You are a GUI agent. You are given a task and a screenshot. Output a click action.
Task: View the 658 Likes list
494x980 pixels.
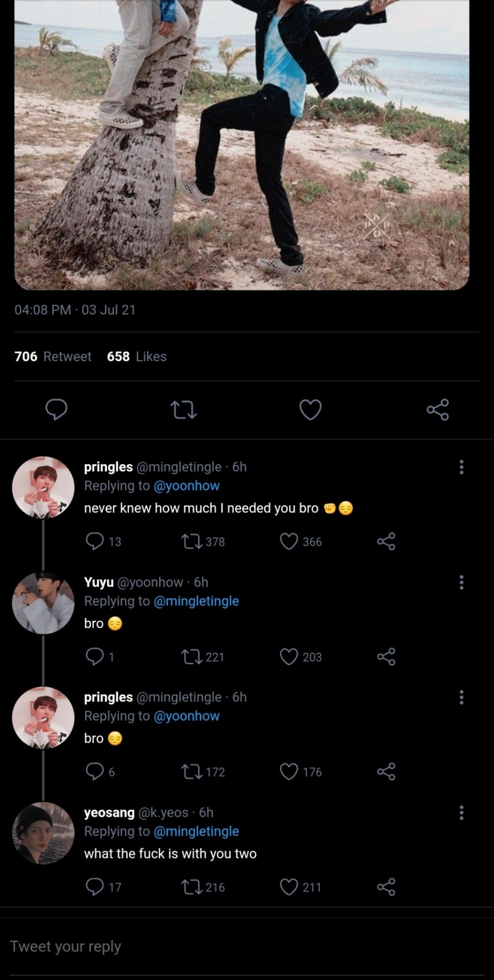(137, 356)
